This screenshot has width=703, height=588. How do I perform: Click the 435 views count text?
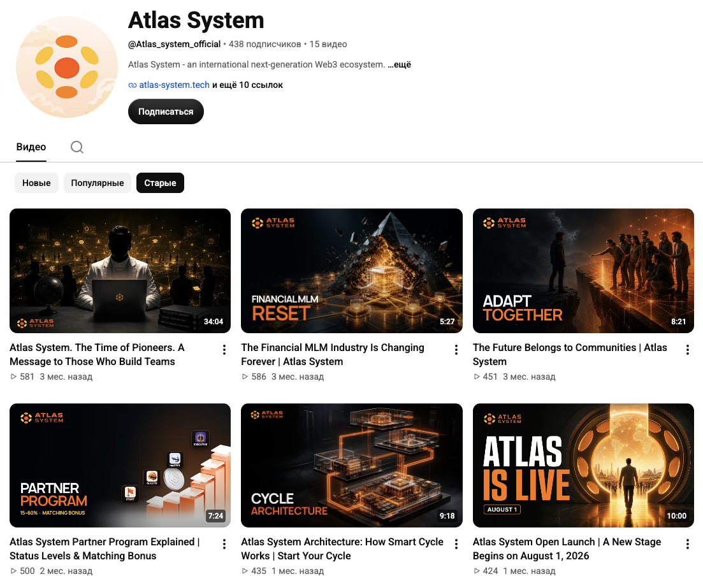coord(259,571)
